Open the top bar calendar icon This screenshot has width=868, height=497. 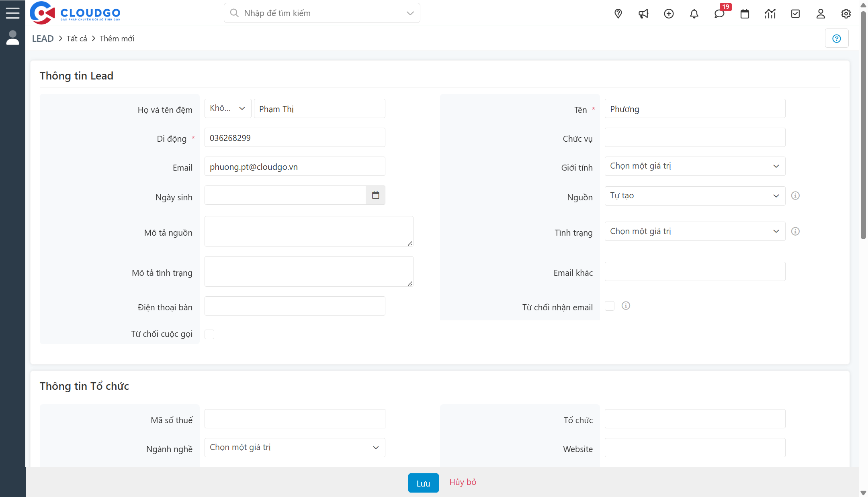[x=745, y=14]
